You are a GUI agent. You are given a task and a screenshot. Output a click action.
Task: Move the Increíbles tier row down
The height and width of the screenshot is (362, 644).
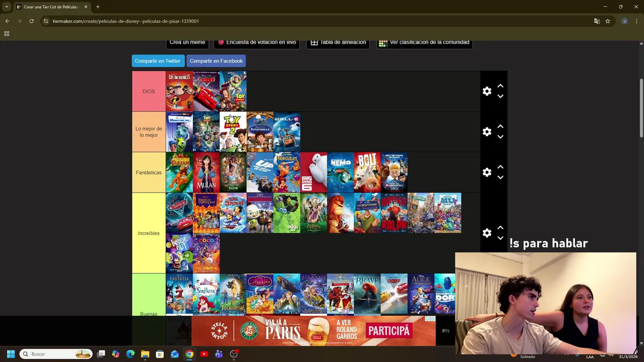click(500, 238)
